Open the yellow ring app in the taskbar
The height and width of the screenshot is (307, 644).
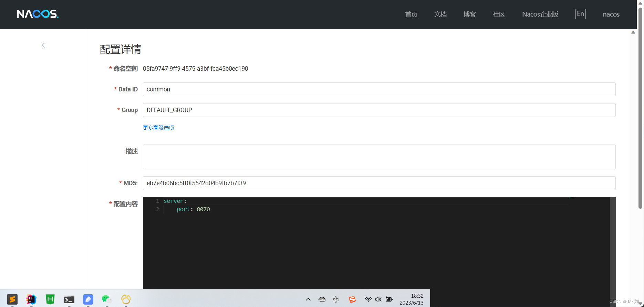coord(126,299)
